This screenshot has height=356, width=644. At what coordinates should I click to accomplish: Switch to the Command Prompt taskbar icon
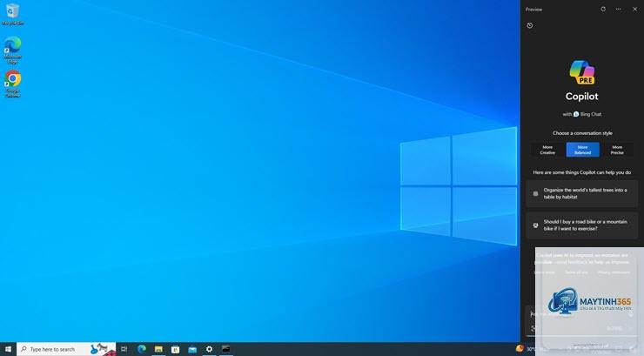click(226, 349)
